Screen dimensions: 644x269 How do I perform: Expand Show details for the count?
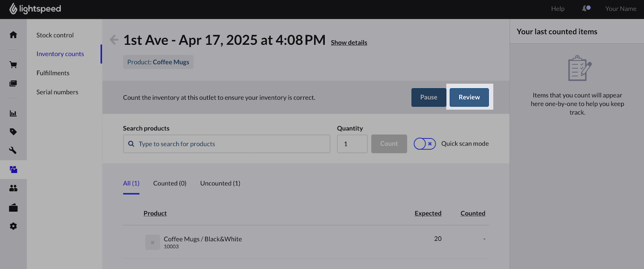[349, 43]
